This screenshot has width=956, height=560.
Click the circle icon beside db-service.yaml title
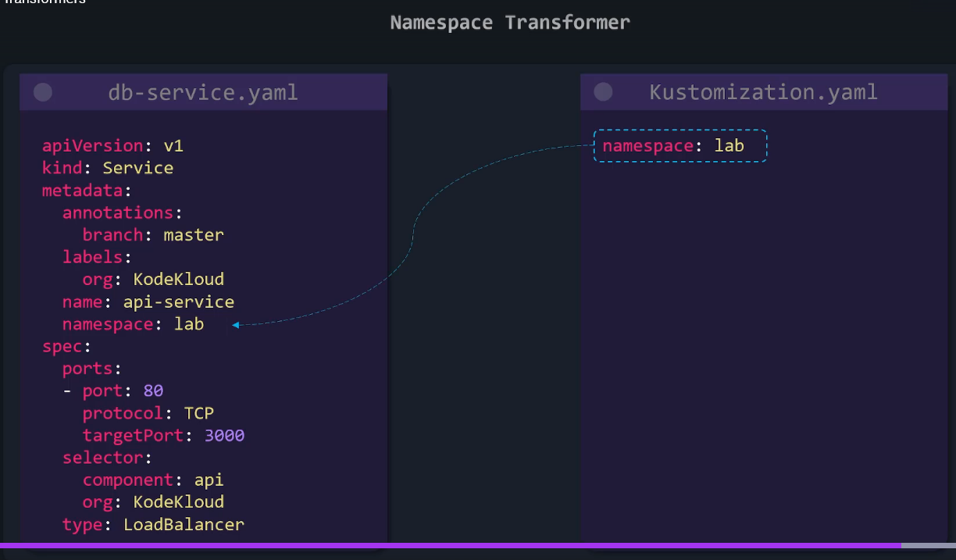click(43, 92)
